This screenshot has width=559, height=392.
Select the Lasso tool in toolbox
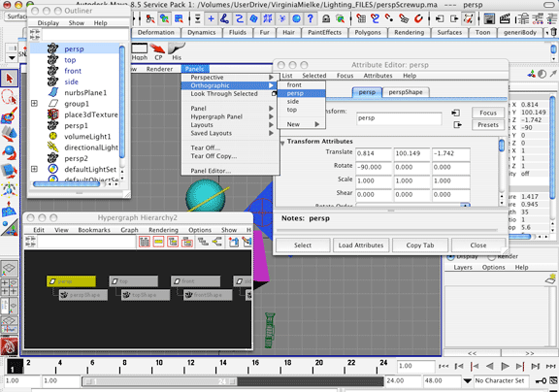[9, 97]
